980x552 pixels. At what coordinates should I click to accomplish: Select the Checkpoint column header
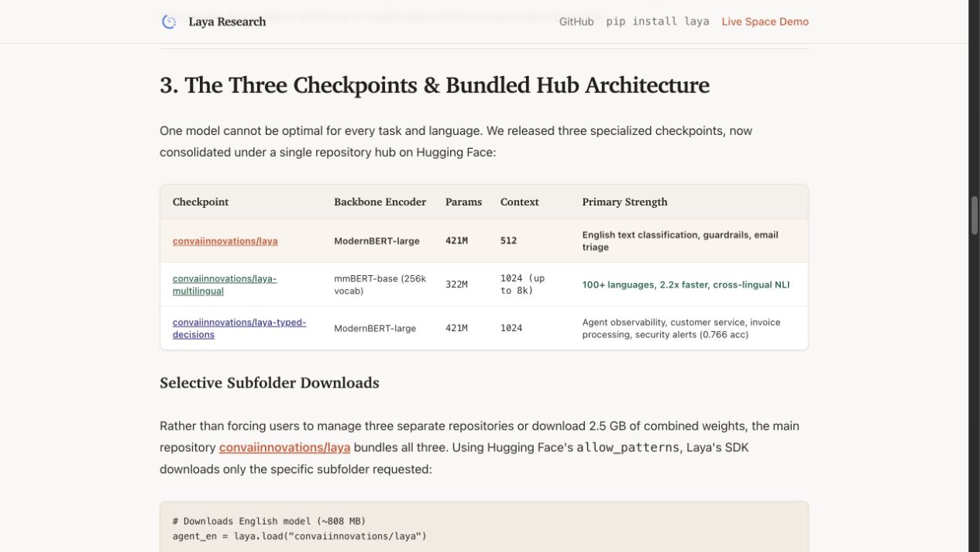click(x=201, y=202)
